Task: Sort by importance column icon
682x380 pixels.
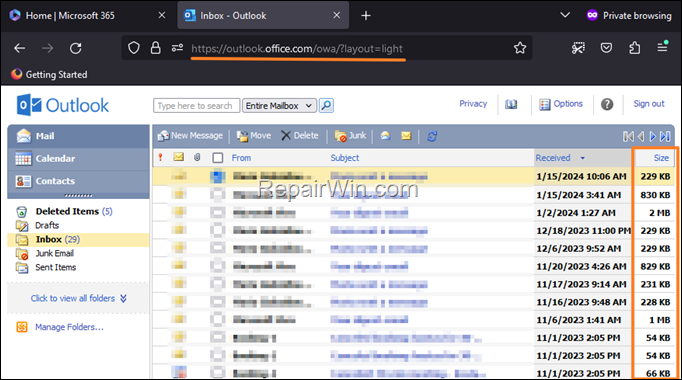Action: tap(160, 157)
